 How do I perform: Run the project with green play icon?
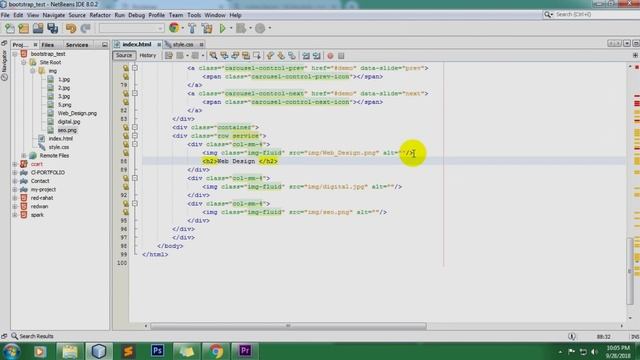[x=223, y=28]
